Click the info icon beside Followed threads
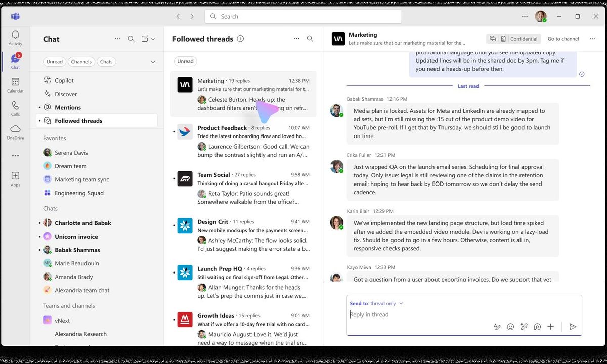This screenshot has width=607, height=364. click(240, 39)
